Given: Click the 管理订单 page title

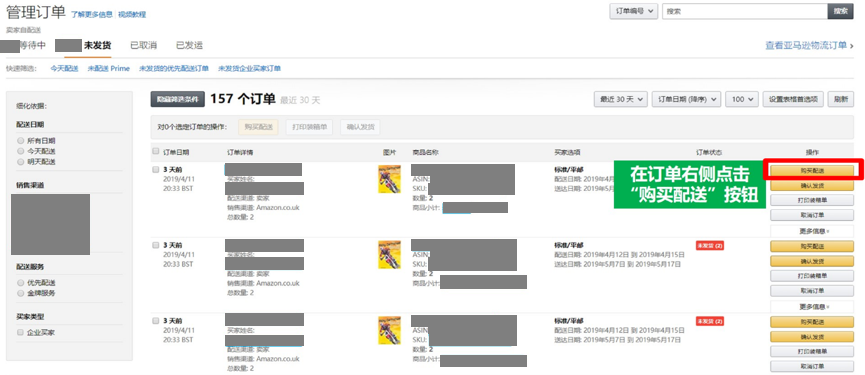Looking at the screenshot, I should (x=35, y=12).
